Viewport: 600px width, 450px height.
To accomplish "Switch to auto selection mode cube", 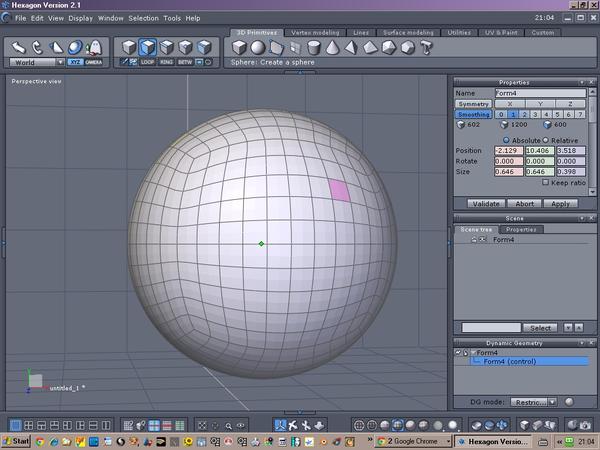I will point(204,48).
